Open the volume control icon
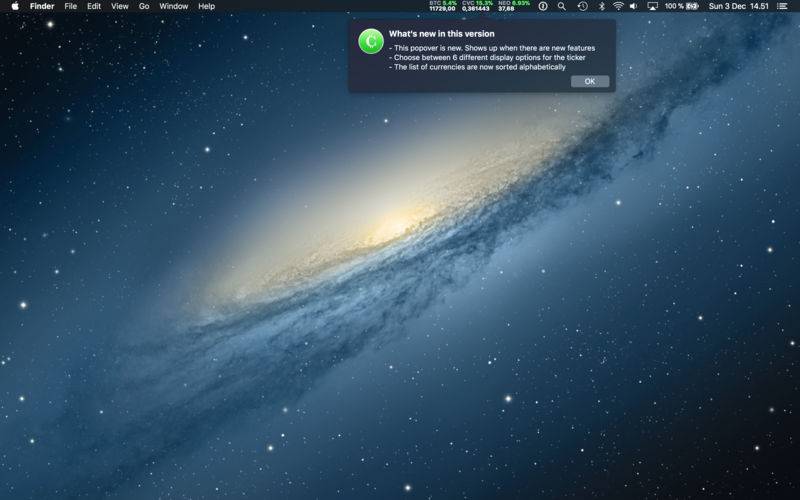The width and height of the screenshot is (800, 500). point(634,6)
